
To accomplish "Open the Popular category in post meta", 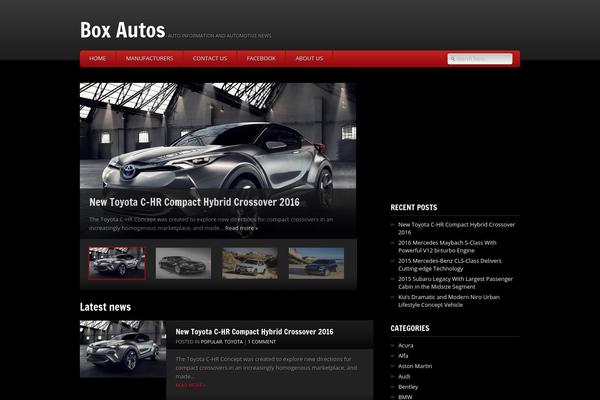I will (211, 342).
